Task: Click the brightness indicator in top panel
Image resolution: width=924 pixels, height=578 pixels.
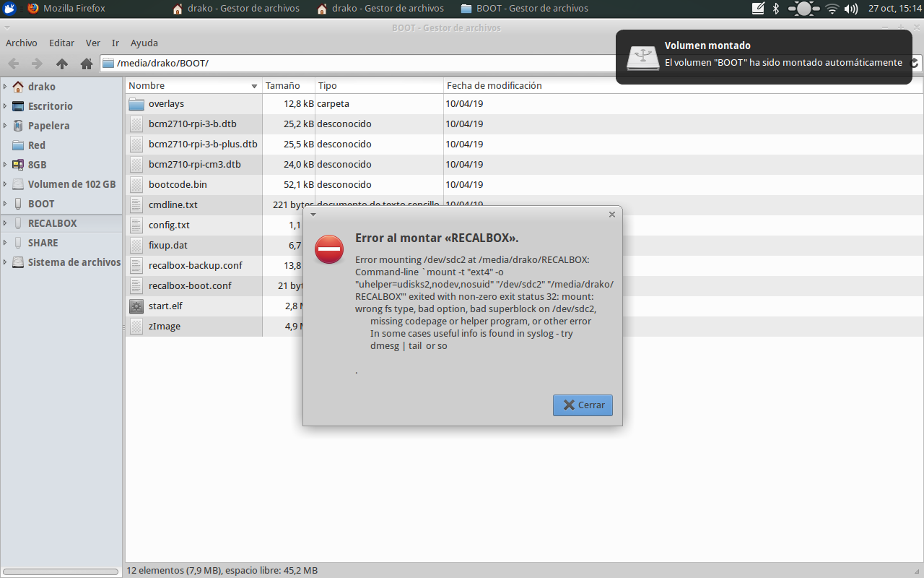Action: (x=803, y=9)
